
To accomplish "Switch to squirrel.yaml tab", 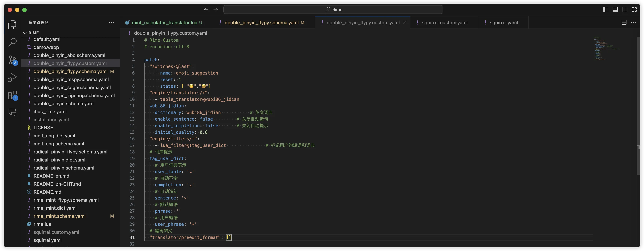I will [x=503, y=22].
